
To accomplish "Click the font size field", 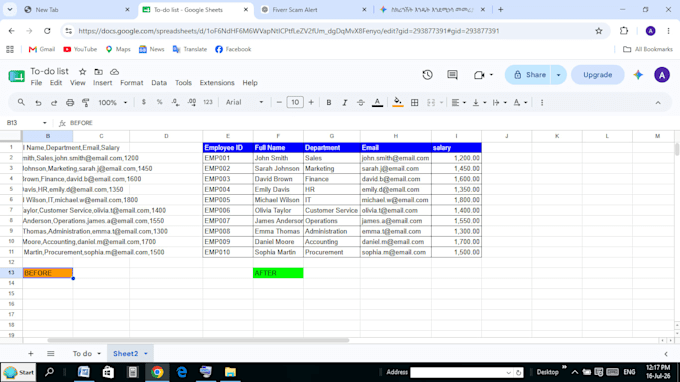I will point(295,102).
